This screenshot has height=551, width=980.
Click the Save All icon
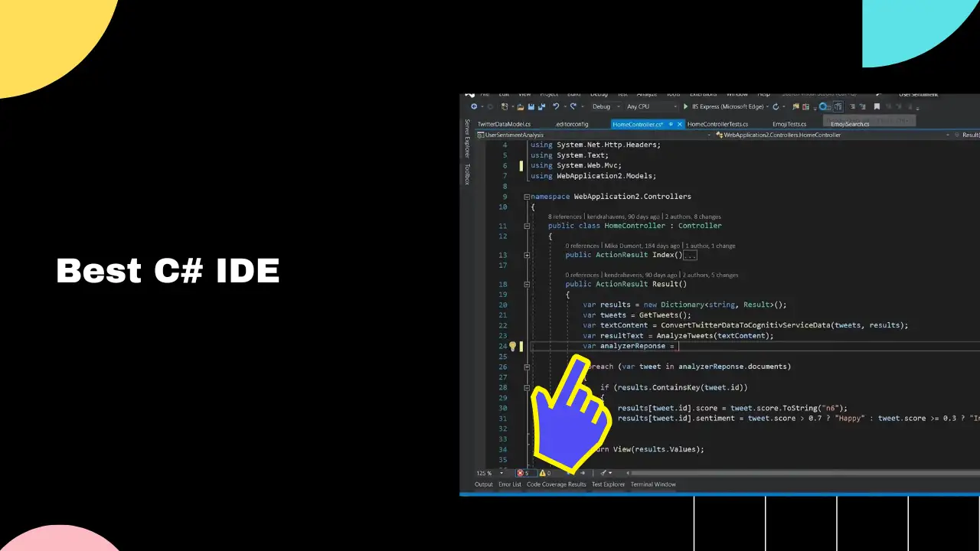pyautogui.click(x=541, y=106)
